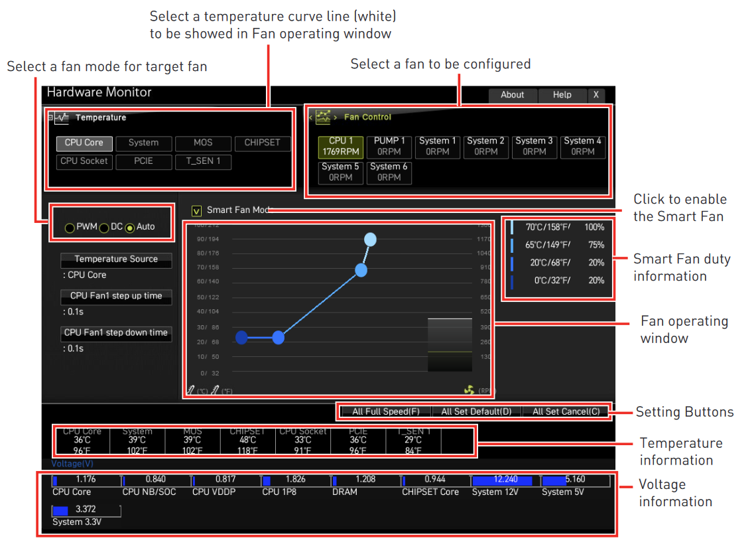
Task: Click the gray fan speed indicator box in graph
Action: tap(450, 345)
